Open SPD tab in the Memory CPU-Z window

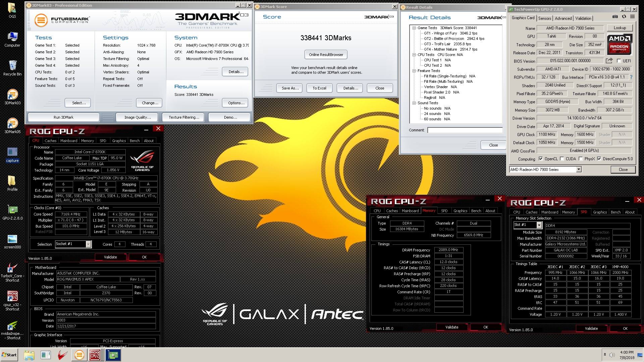pyautogui.click(x=444, y=211)
